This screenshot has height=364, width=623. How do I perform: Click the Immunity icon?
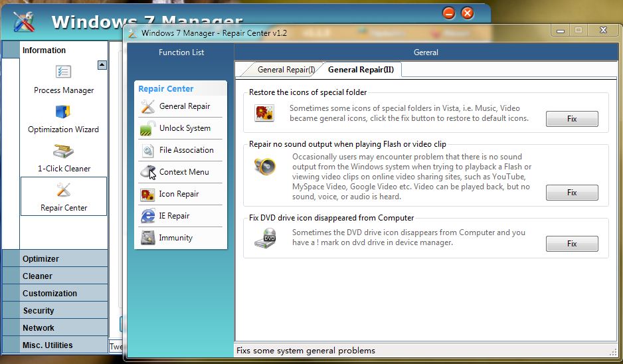pyautogui.click(x=148, y=238)
